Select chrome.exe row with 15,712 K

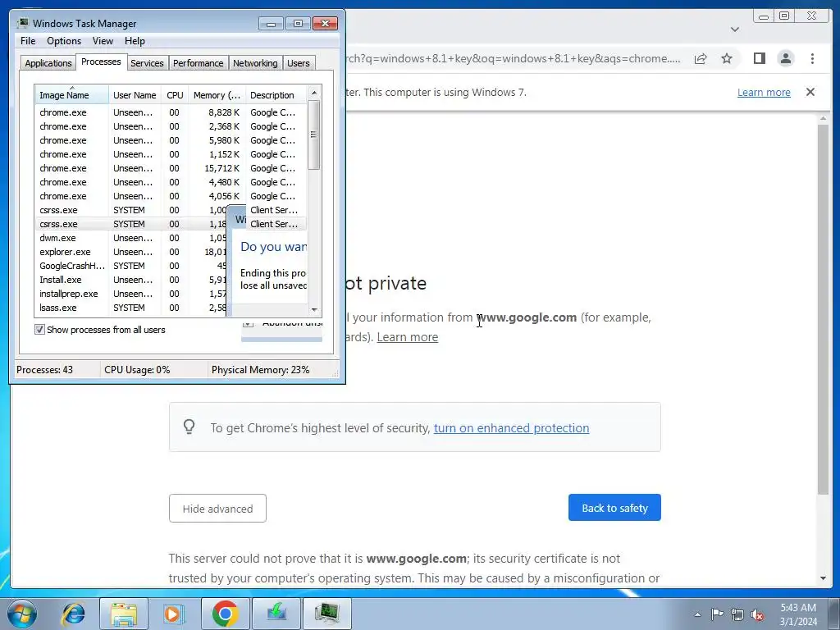(x=171, y=168)
